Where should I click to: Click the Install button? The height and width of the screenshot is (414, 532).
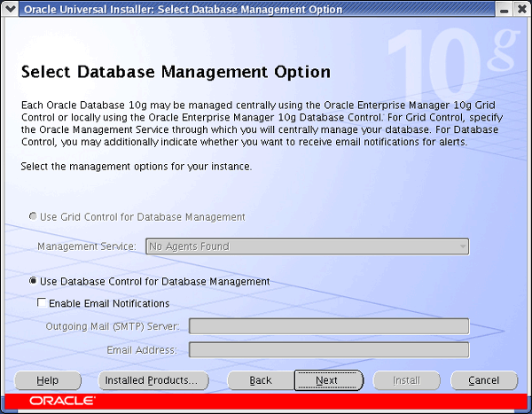(x=406, y=380)
